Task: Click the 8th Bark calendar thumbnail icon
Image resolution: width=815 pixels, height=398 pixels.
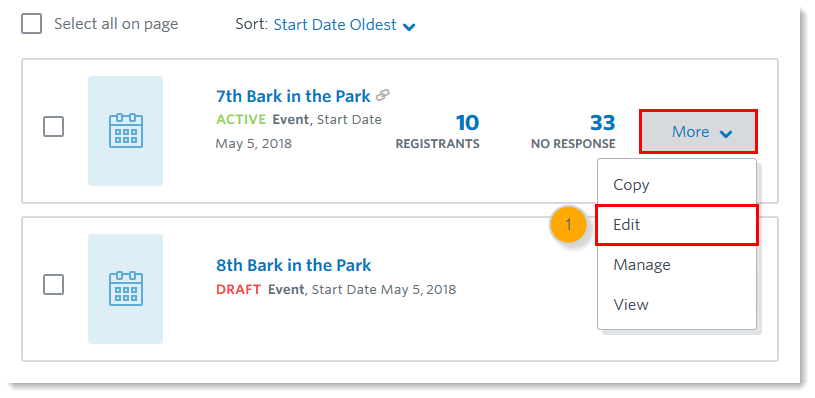Action: point(125,288)
